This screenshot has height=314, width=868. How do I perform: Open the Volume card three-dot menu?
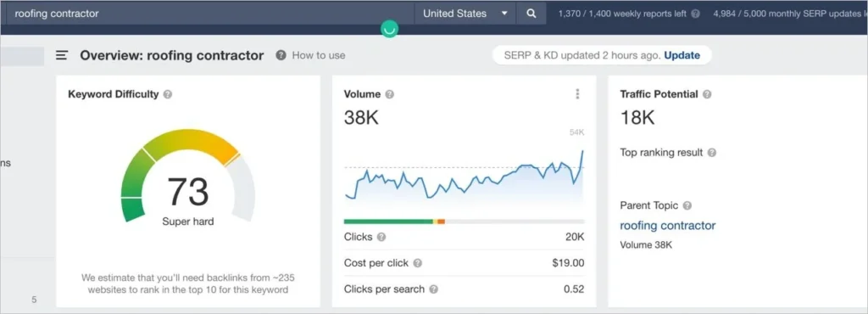pyautogui.click(x=577, y=94)
